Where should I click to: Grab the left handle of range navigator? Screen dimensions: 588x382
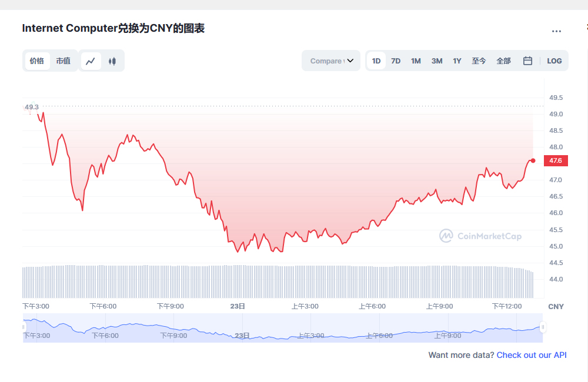point(24,327)
